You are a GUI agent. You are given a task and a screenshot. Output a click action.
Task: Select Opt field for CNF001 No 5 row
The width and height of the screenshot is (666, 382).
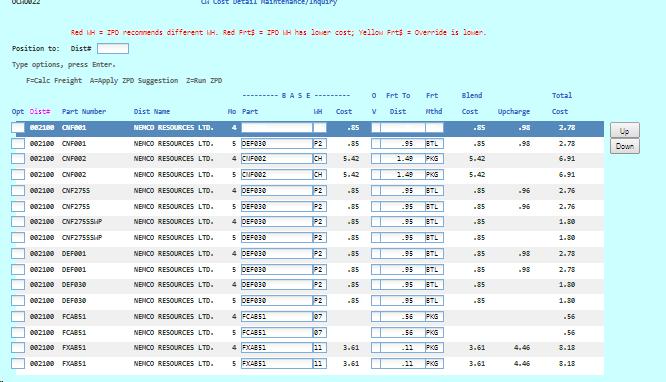coord(18,144)
